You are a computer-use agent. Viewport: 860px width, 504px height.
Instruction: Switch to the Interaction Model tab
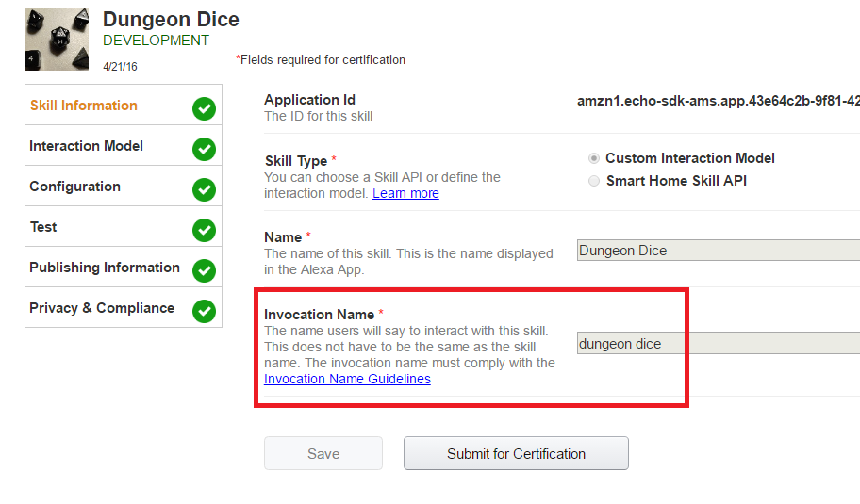click(x=87, y=146)
